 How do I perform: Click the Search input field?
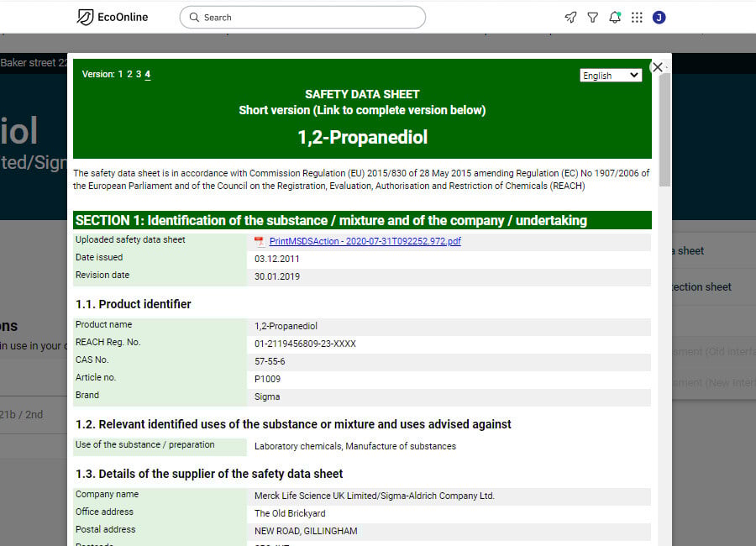point(302,18)
